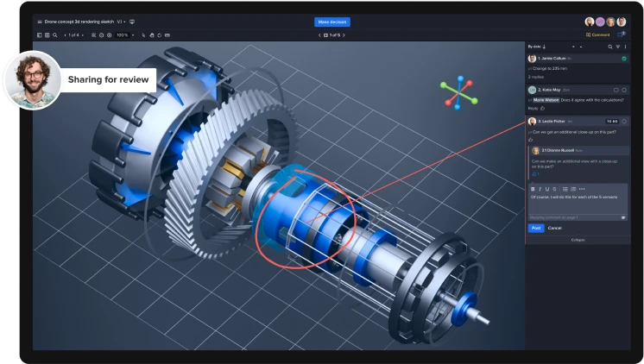
Task: Select the hand pan tool
Action: click(152, 35)
